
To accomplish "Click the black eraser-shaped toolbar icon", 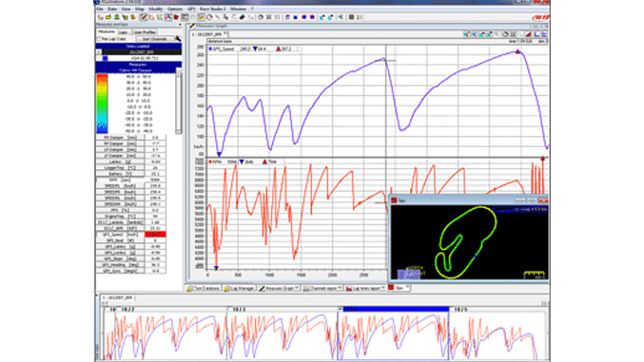I will (242, 17).
